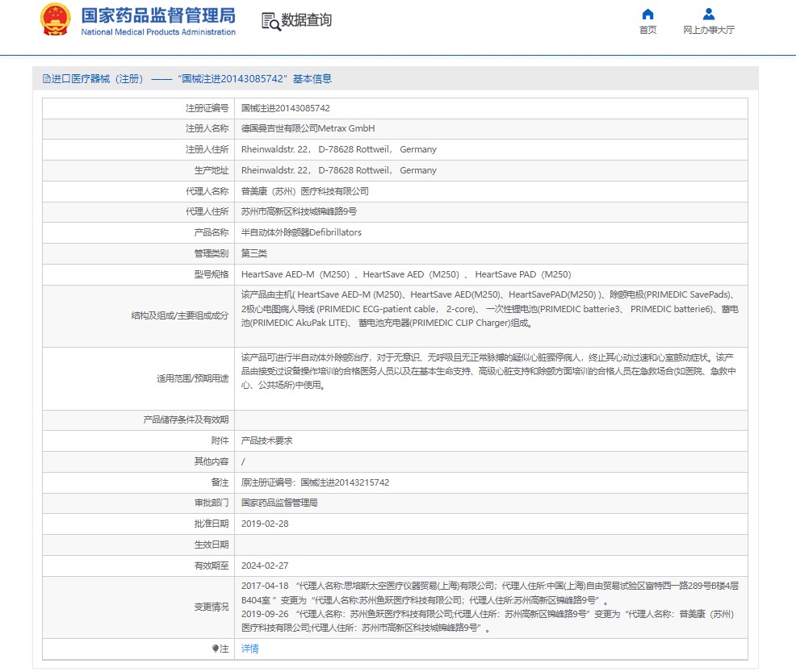The width and height of the screenshot is (796, 672).
Task: Click the bullet icon beside 注
Action: coord(216,648)
